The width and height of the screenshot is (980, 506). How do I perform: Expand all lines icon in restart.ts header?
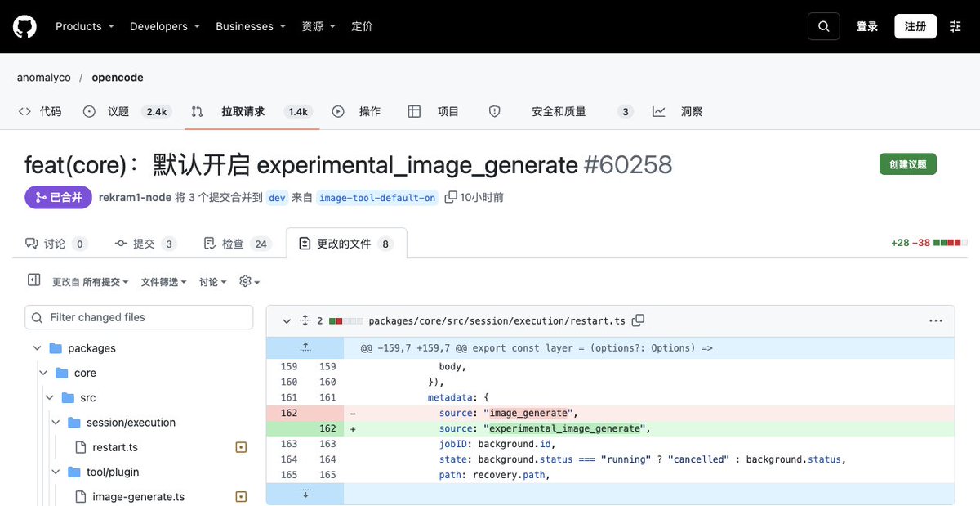point(305,320)
